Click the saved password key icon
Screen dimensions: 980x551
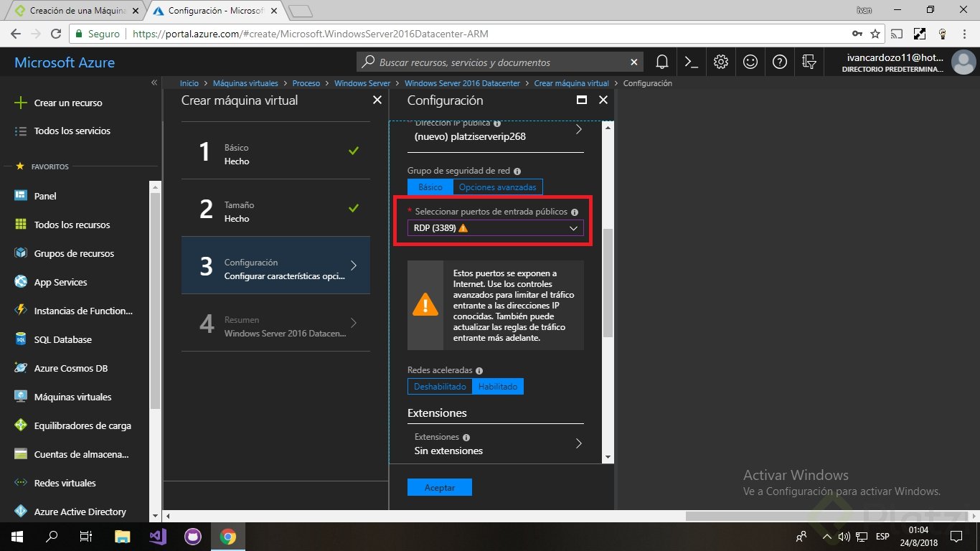pyautogui.click(x=857, y=34)
